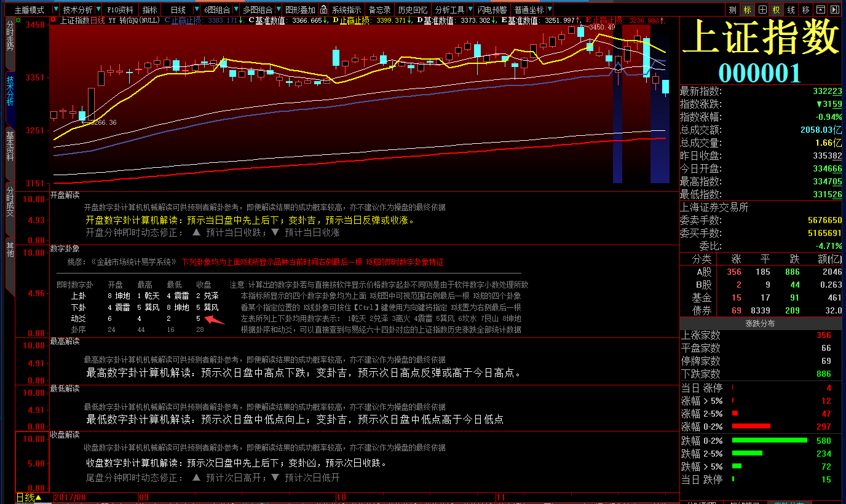Viewport: 846px width, 504px height.
Task: Expand the 日线 period dropdown arrow
Action: pos(197,10)
